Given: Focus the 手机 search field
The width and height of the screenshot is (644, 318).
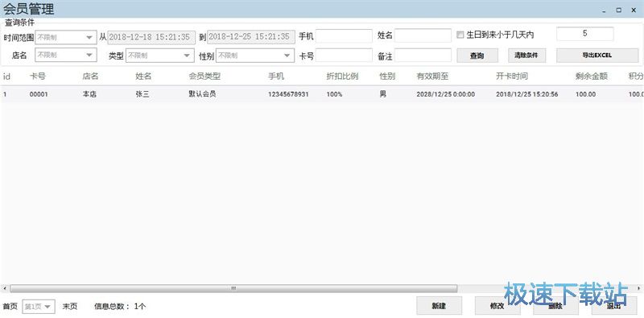Looking at the screenshot, I should coord(344,35).
